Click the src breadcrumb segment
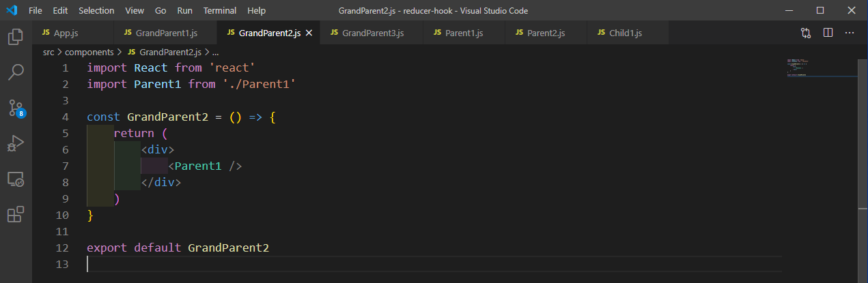 [x=48, y=52]
